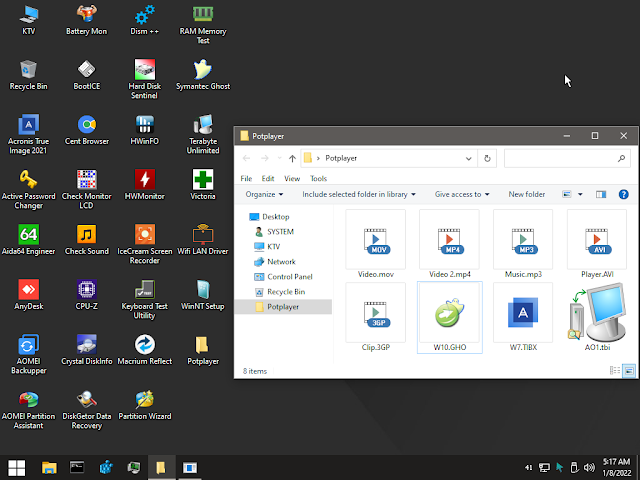Open the Edit menu
Screen dimensions: 640x480
268,178
